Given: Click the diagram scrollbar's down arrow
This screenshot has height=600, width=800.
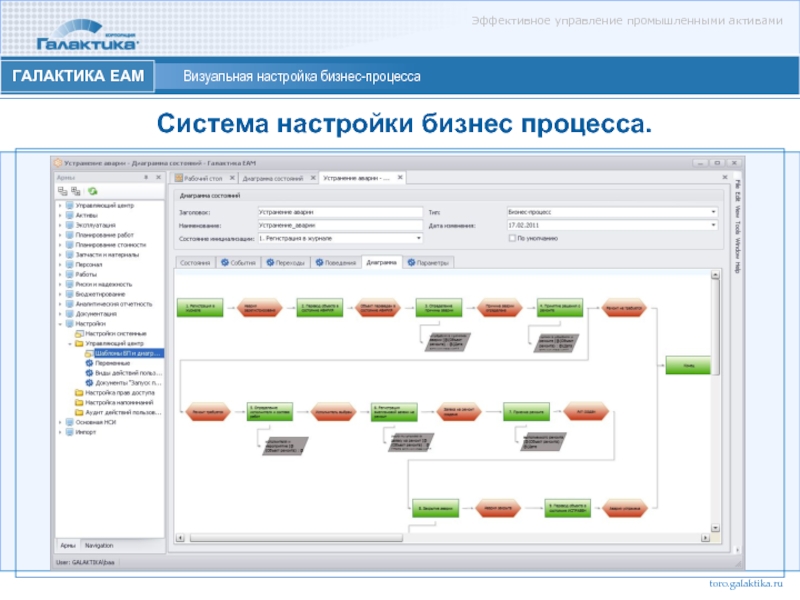Looking at the screenshot, I should coord(715,528).
